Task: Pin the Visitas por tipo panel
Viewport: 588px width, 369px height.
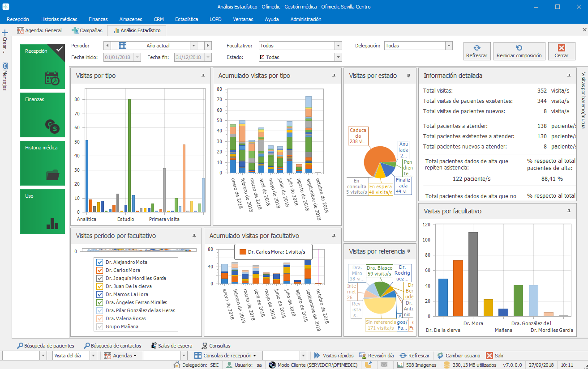Action: 203,76
